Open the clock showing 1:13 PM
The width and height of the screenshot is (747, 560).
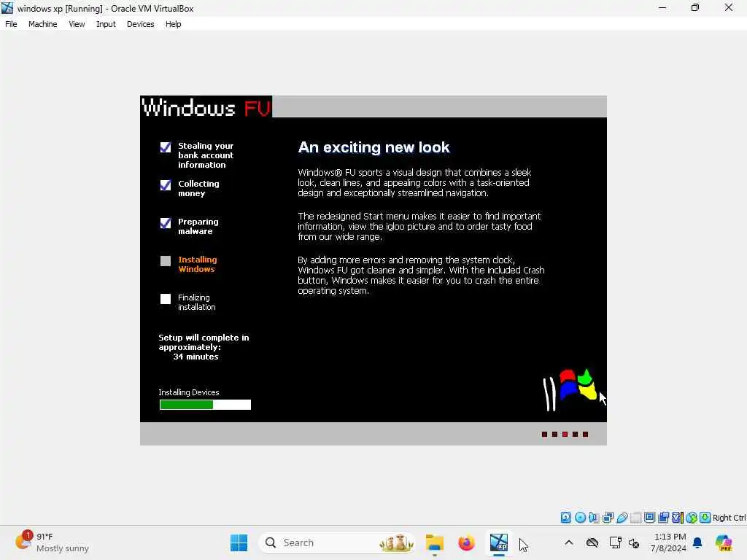coord(668,542)
